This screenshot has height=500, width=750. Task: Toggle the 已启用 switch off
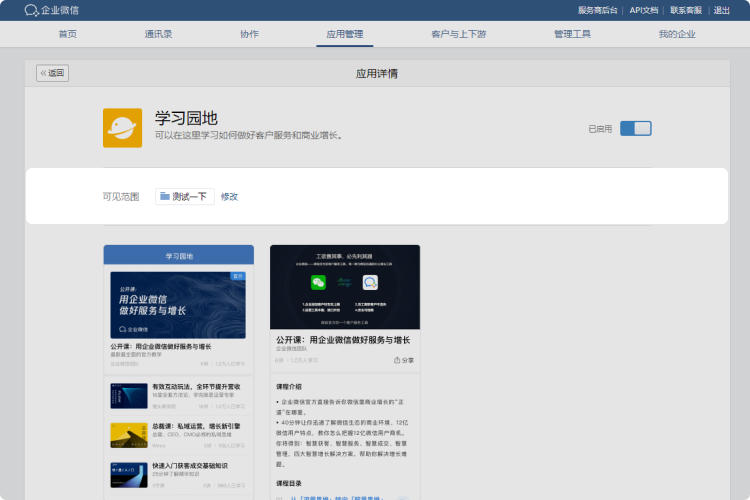(636, 128)
